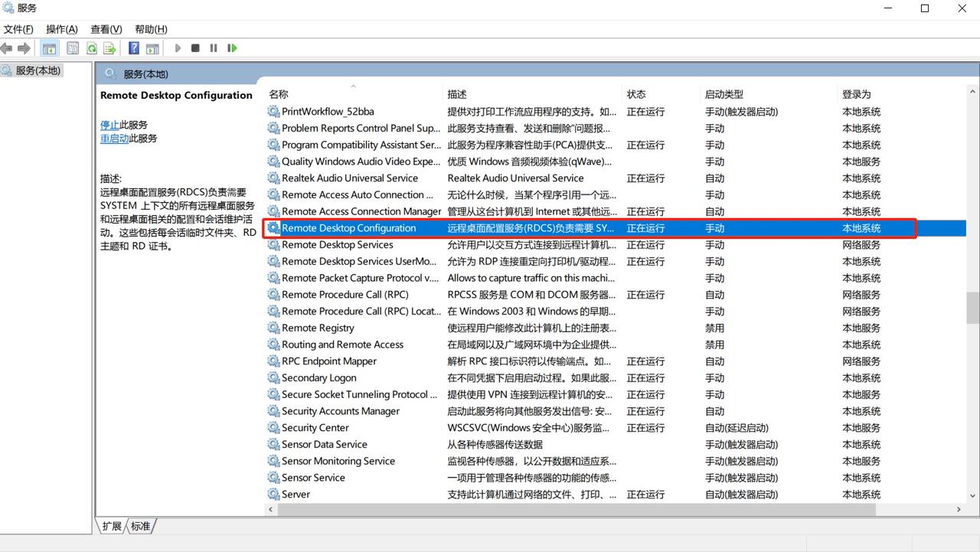Click the 停止 service link
Viewport: 980px width, 552px height.
[x=109, y=125]
